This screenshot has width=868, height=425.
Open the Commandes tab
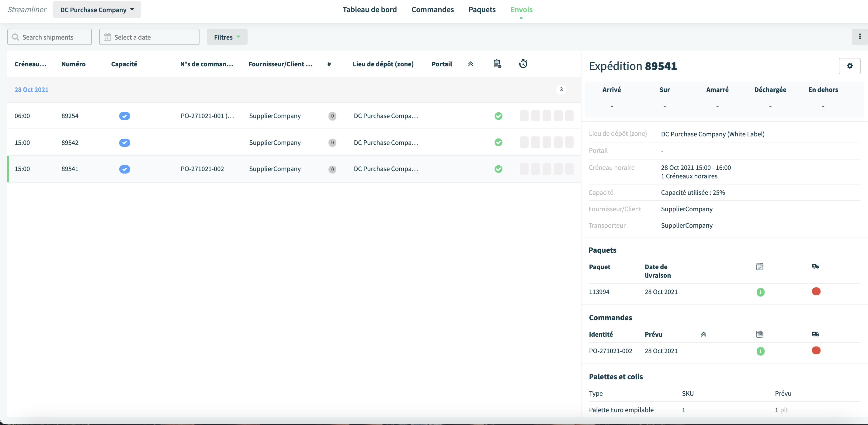(x=433, y=9)
